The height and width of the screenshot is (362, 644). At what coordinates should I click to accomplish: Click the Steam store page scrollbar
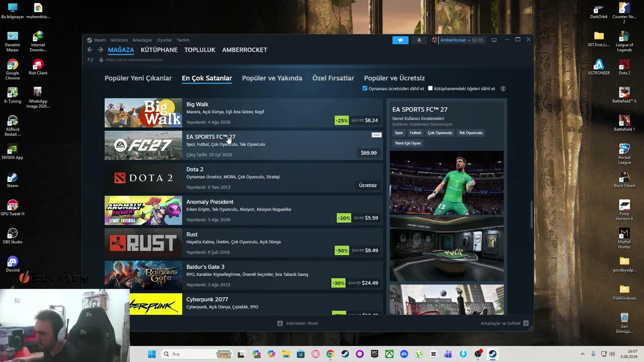(531, 215)
